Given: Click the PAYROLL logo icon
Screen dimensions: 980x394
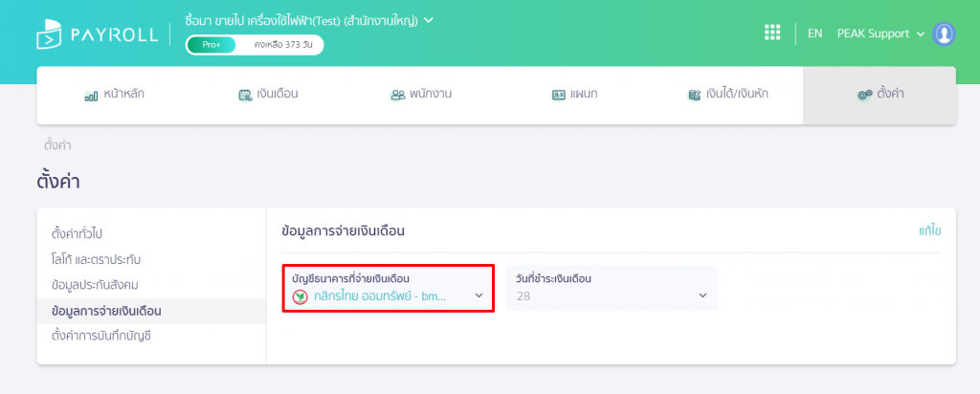Looking at the screenshot, I should pyautogui.click(x=50, y=34).
